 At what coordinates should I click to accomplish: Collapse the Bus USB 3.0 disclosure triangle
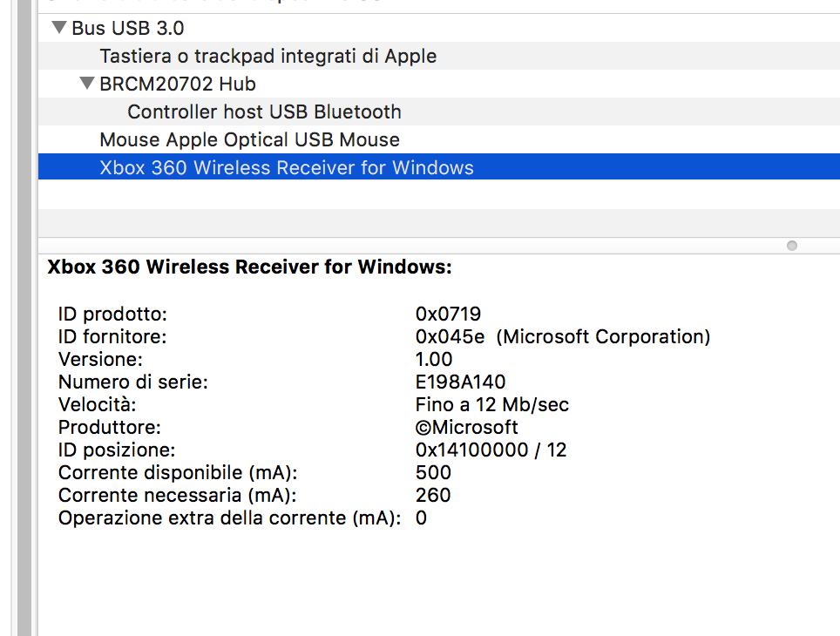58,27
